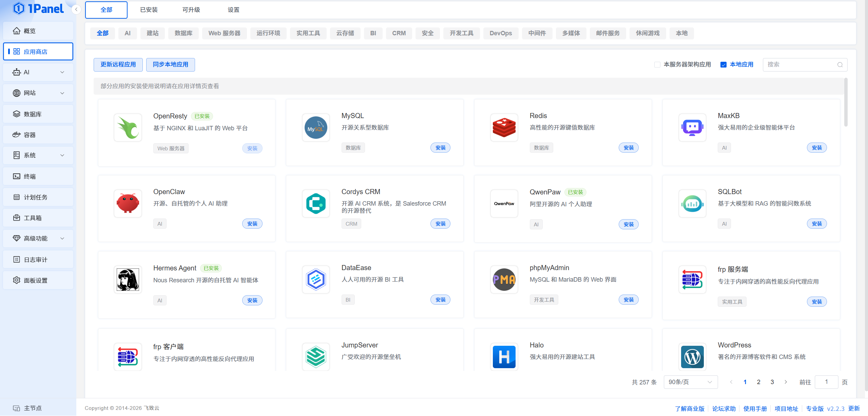This screenshot has height=416, width=868.
Task: Switch to the 已安装 tab
Action: (149, 10)
